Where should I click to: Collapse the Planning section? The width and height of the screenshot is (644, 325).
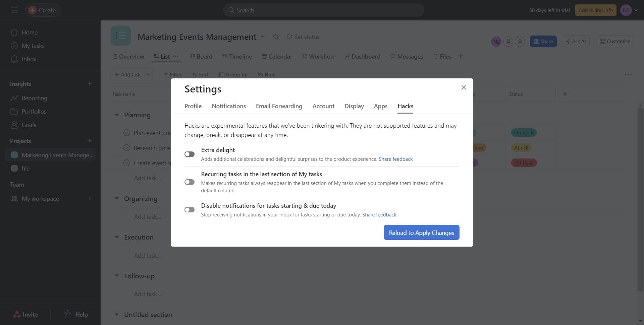[x=116, y=115]
